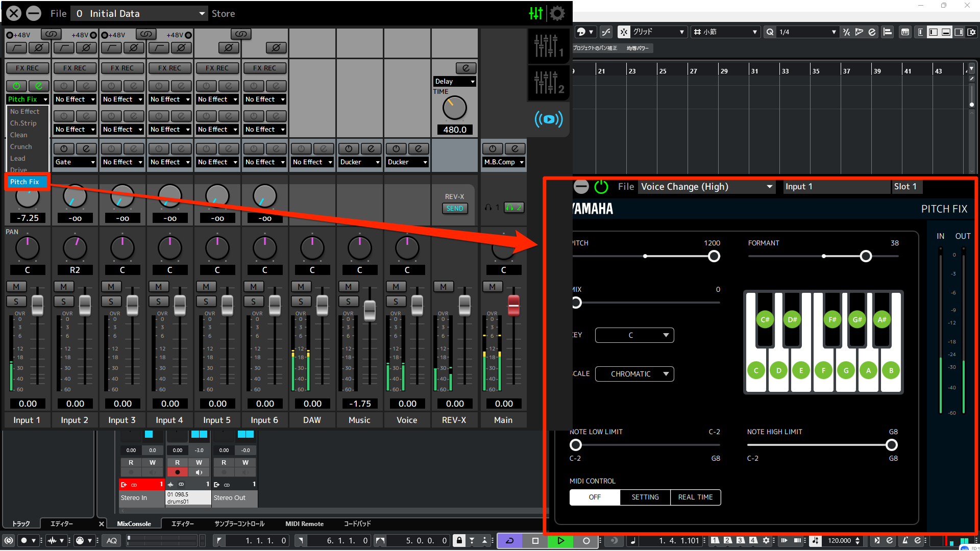The image size is (980, 551).
Task: Click the auto-scroll crossfade icon in Cubase toolbar
Action: pyautogui.click(x=606, y=32)
